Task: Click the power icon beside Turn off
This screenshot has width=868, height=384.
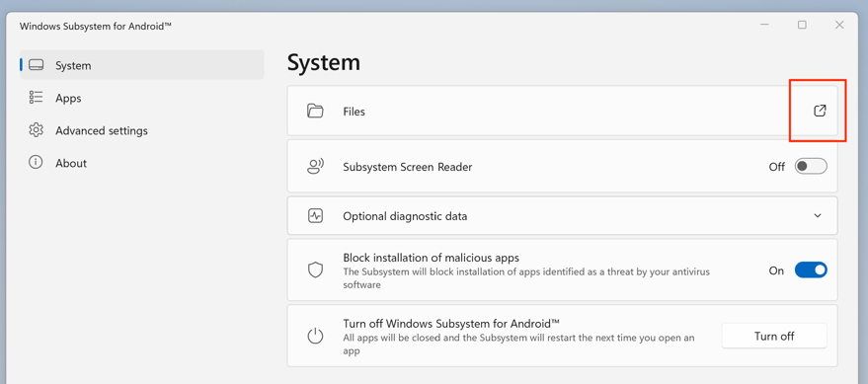Action: pos(315,336)
